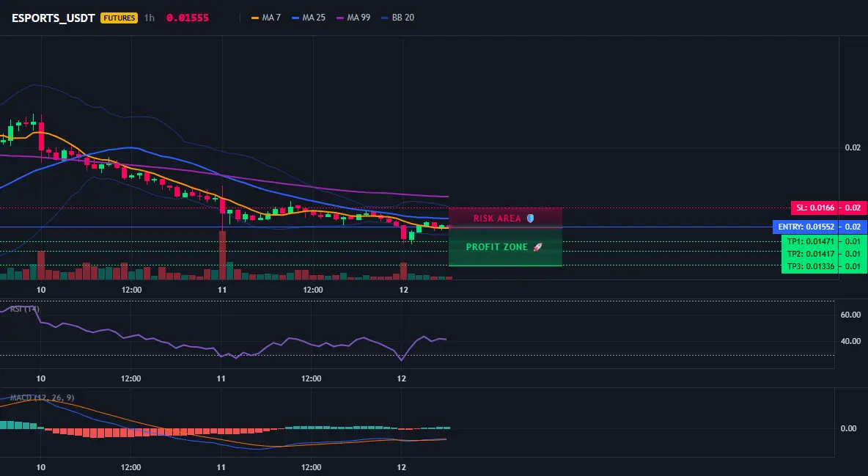Toggle the MA 25 legend entry

[x=309, y=18]
